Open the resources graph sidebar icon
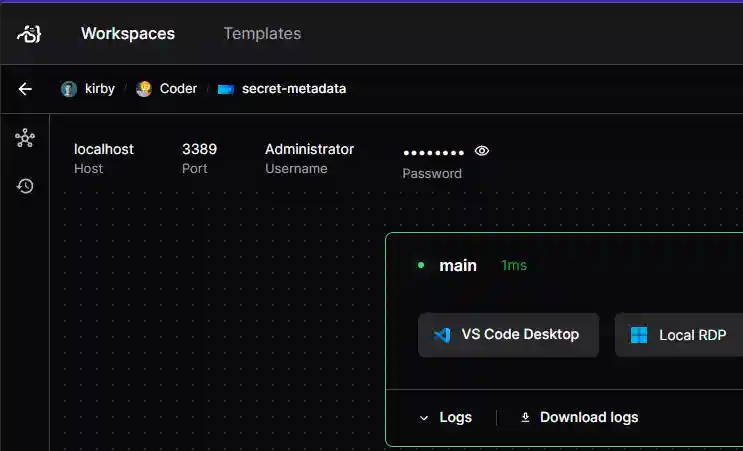Viewport: 743px width, 451px height. point(25,138)
